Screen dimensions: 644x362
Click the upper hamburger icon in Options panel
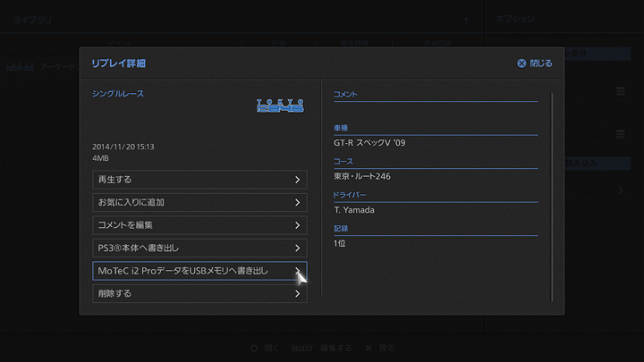tap(620, 91)
